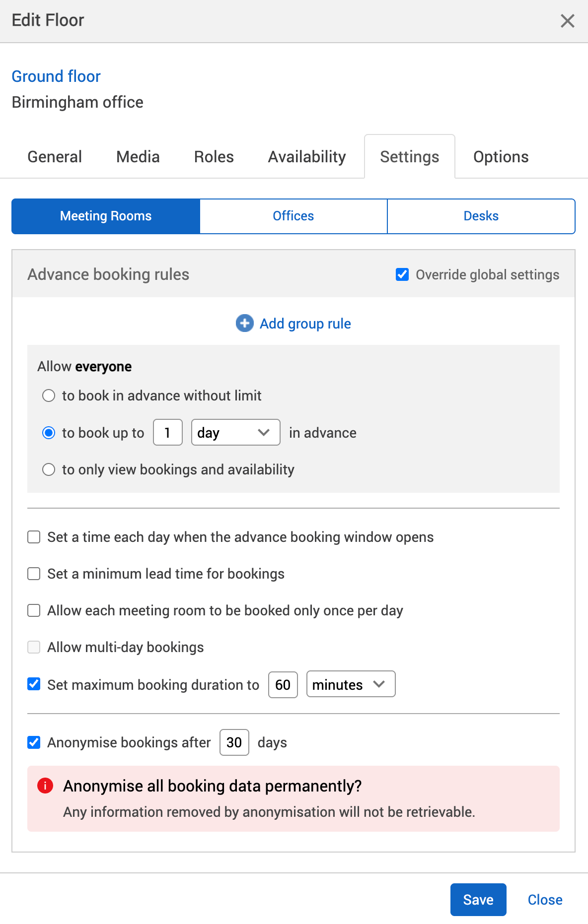588x924 pixels.
Task: Open the minutes unit dropdown
Action: pyautogui.click(x=351, y=684)
